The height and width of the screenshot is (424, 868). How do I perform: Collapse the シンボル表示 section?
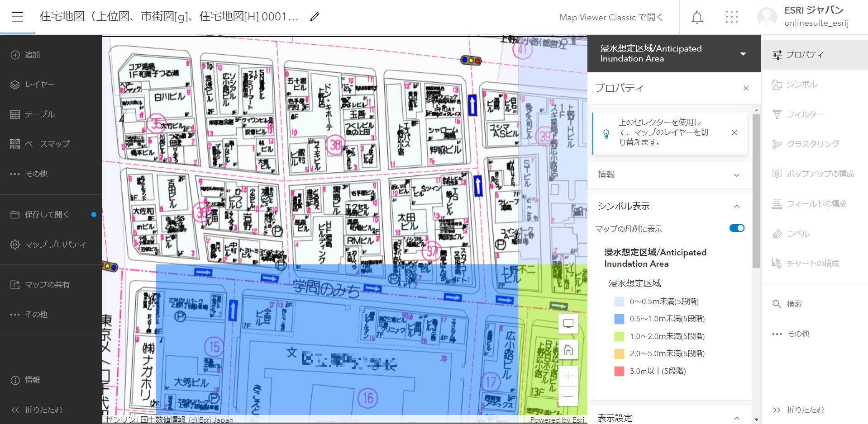(x=736, y=206)
